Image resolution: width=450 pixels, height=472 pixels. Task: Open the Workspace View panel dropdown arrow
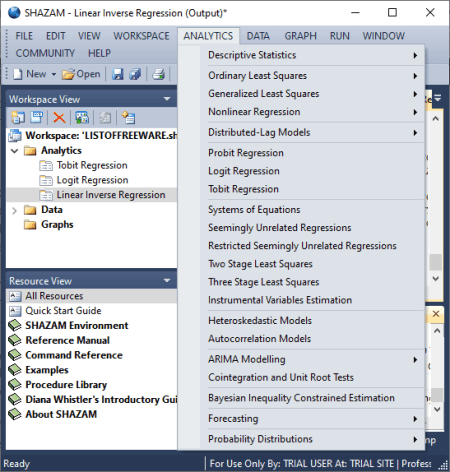(x=167, y=99)
